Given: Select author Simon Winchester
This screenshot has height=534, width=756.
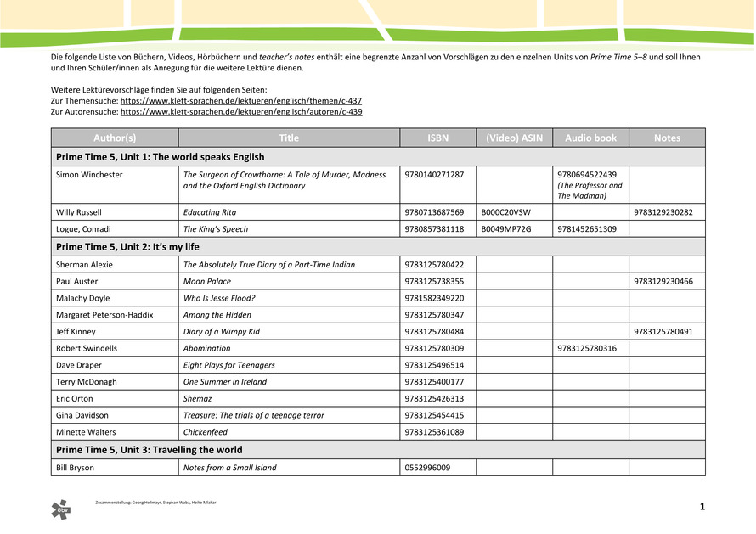Looking at the screenshot, I should [x=89, y=175].
